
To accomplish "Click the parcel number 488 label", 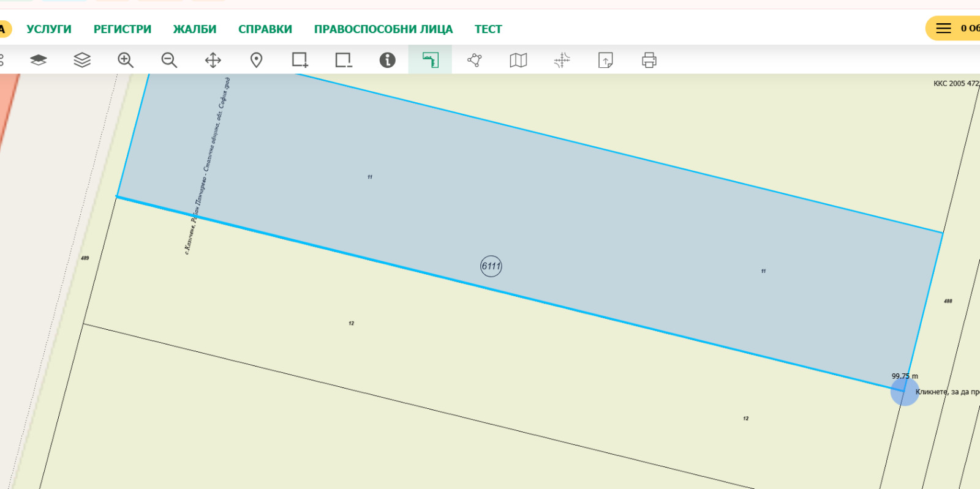I will [948, 301].
